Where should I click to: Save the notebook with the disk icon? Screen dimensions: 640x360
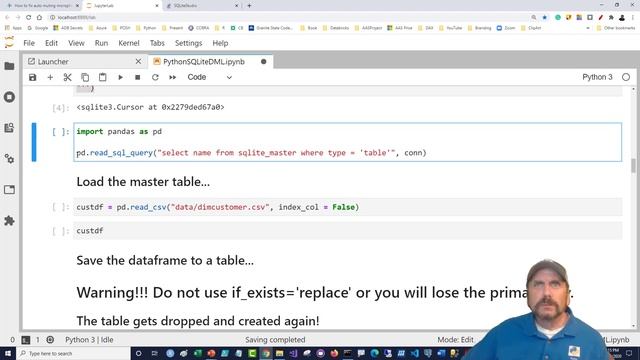click(x=32, y=77)
